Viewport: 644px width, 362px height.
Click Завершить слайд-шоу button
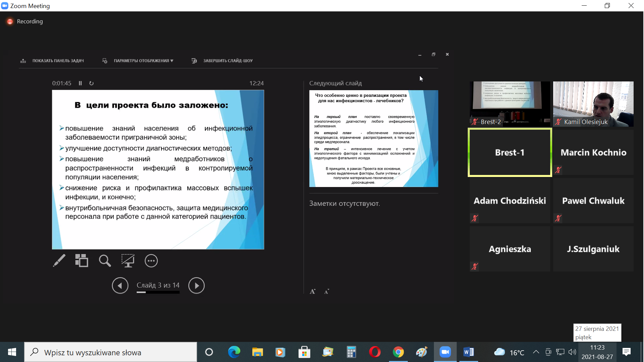228,61
